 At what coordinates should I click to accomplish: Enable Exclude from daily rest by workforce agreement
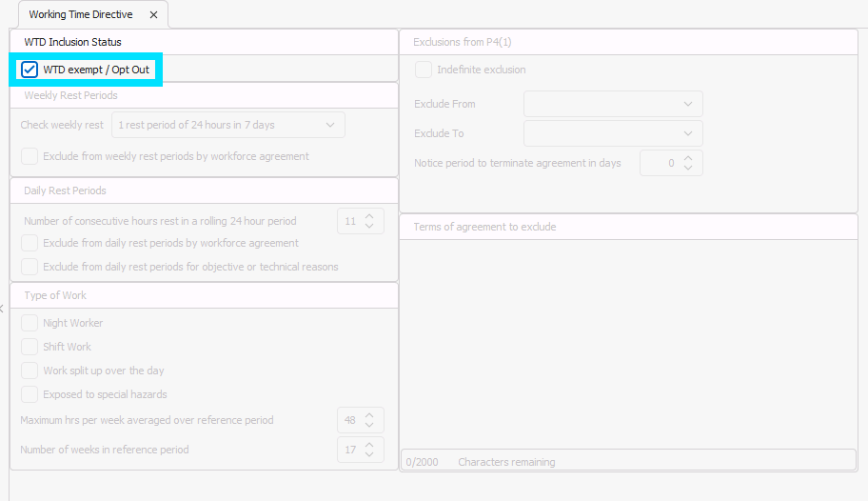[30, 243]
